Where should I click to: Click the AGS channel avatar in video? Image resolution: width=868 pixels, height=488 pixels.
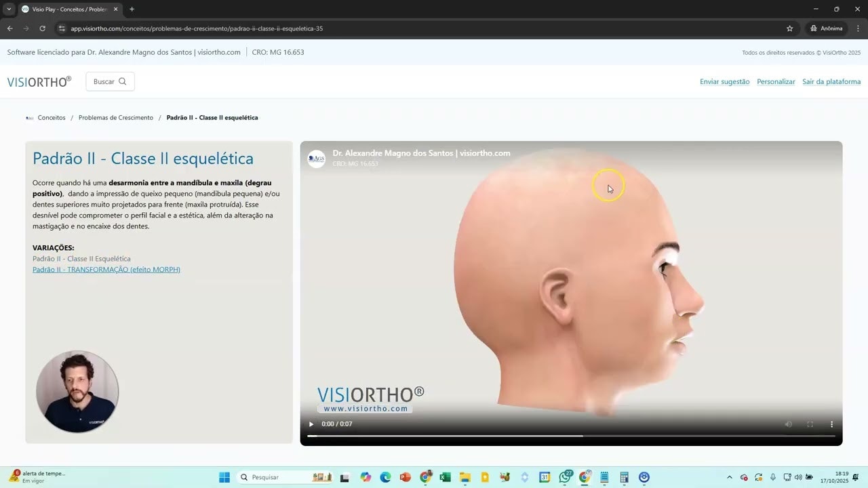point(316,158)
